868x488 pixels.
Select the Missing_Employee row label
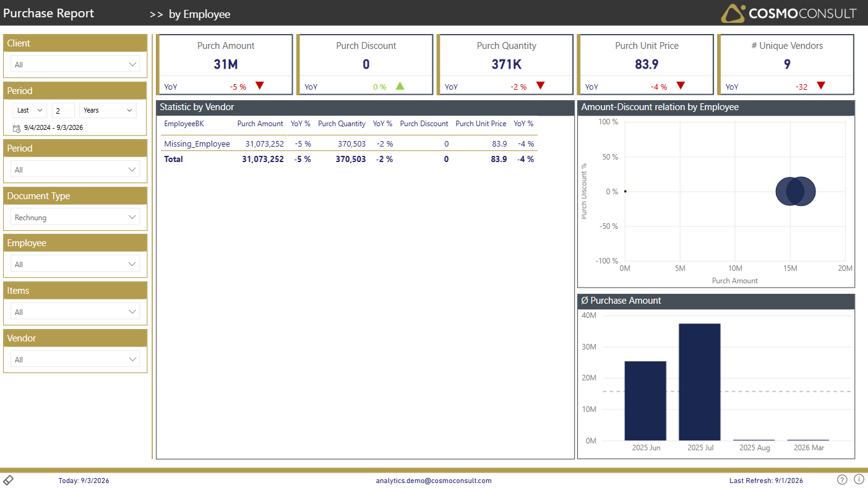tap(197, 144)
